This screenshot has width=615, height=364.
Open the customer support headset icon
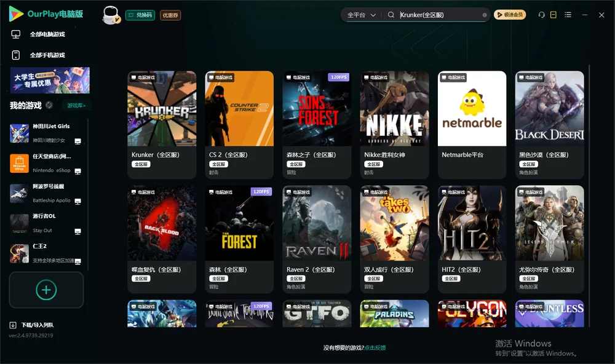541,15
